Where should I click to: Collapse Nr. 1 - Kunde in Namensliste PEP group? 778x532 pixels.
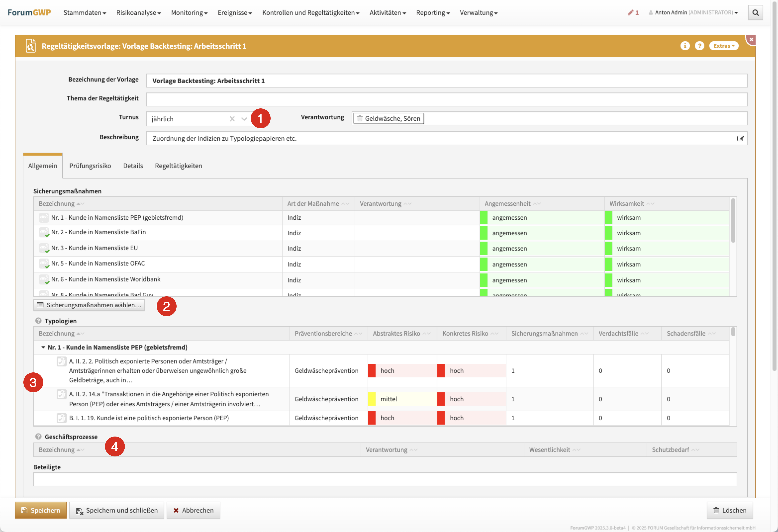click(43, 347)
